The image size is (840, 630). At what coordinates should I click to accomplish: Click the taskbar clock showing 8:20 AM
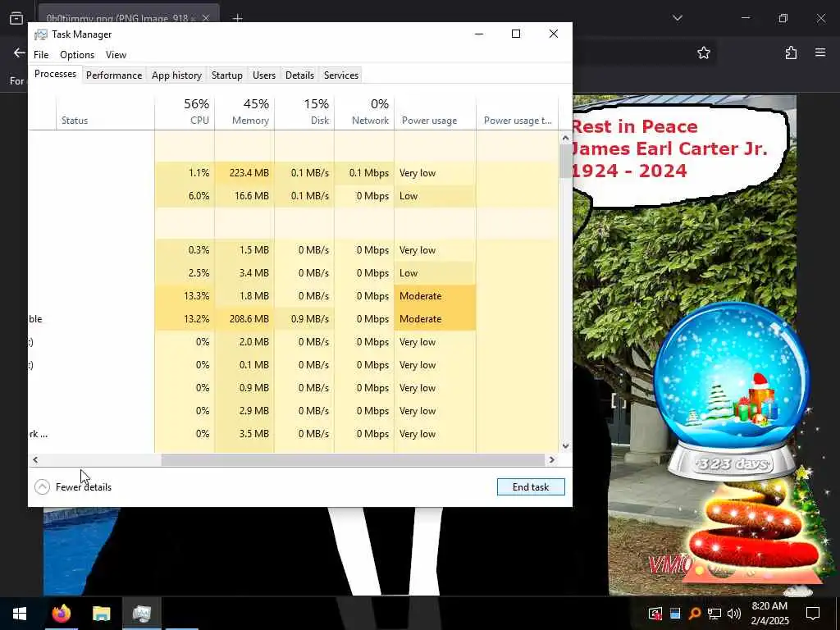pyautogui.click(x=769, y=614)
